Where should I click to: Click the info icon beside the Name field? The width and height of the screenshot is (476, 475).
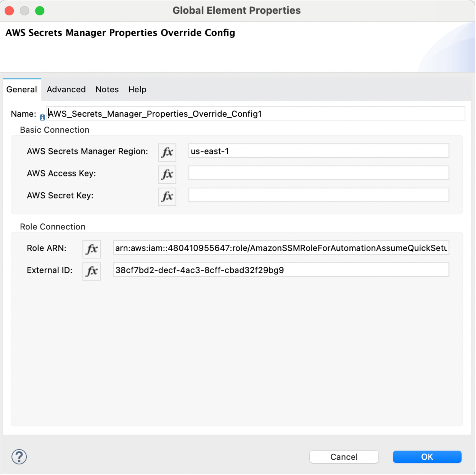pyautogui.click(x=42, y=117)
